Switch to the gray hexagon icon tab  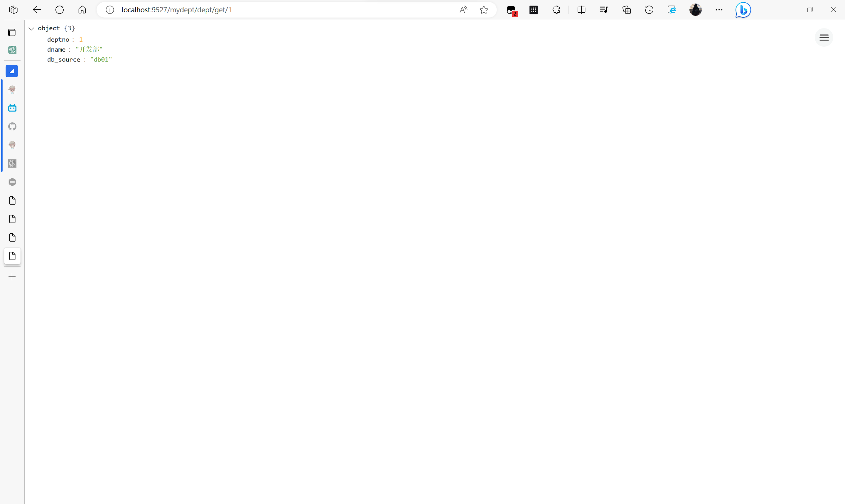12,182
